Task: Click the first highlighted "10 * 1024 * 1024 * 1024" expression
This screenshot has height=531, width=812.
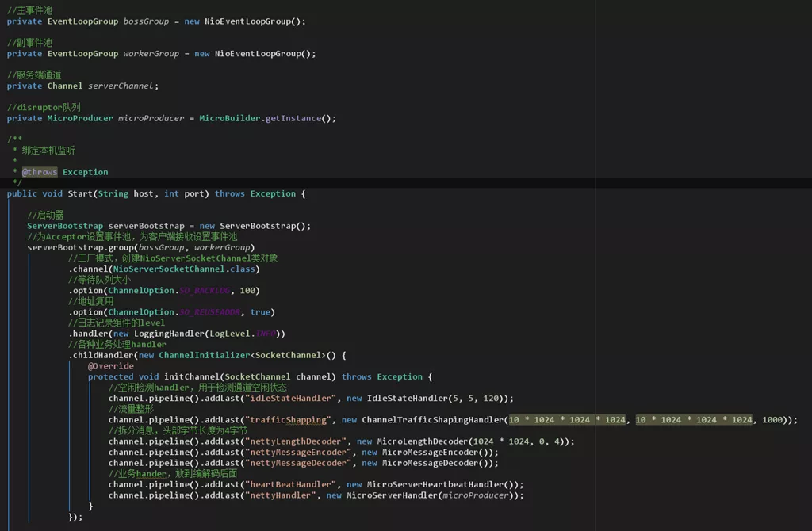Action: [x=566, y=420]
